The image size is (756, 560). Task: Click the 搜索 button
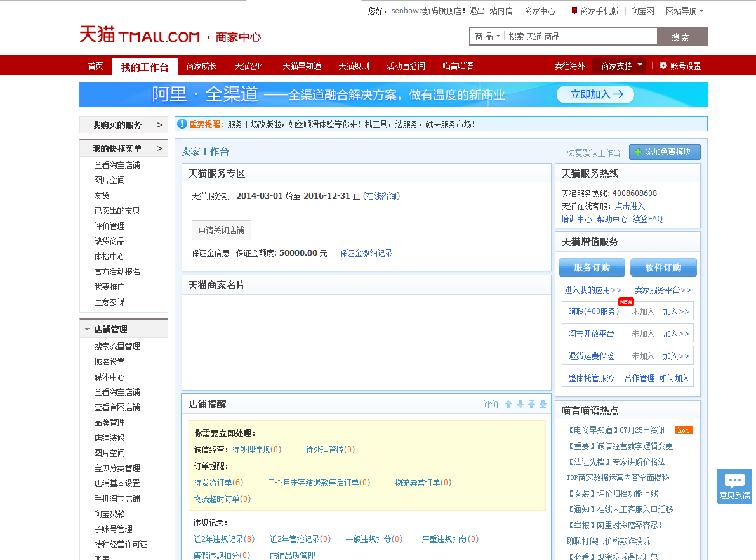point(682,36)
